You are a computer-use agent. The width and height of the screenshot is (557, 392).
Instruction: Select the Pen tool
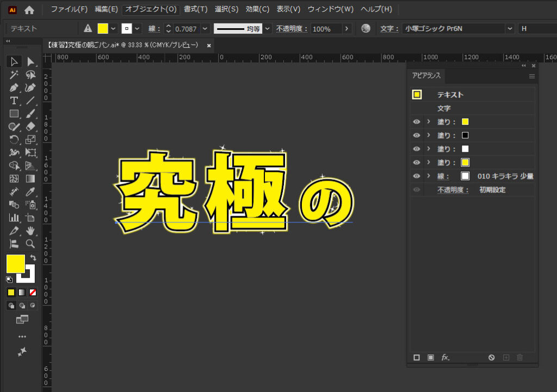pos(14,88)
